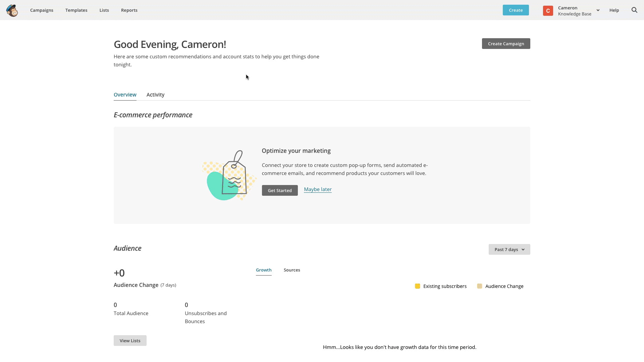Select the Growth chart tab
644x362 pixels.
tap(264, 270)
